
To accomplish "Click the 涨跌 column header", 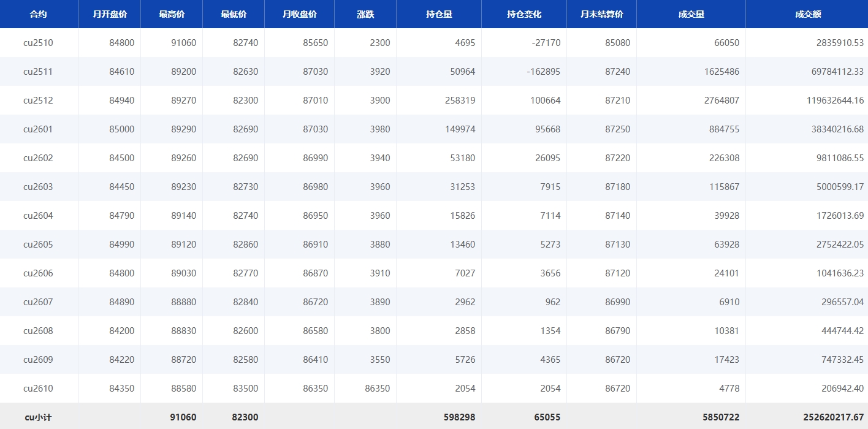I will coord(365,14).
